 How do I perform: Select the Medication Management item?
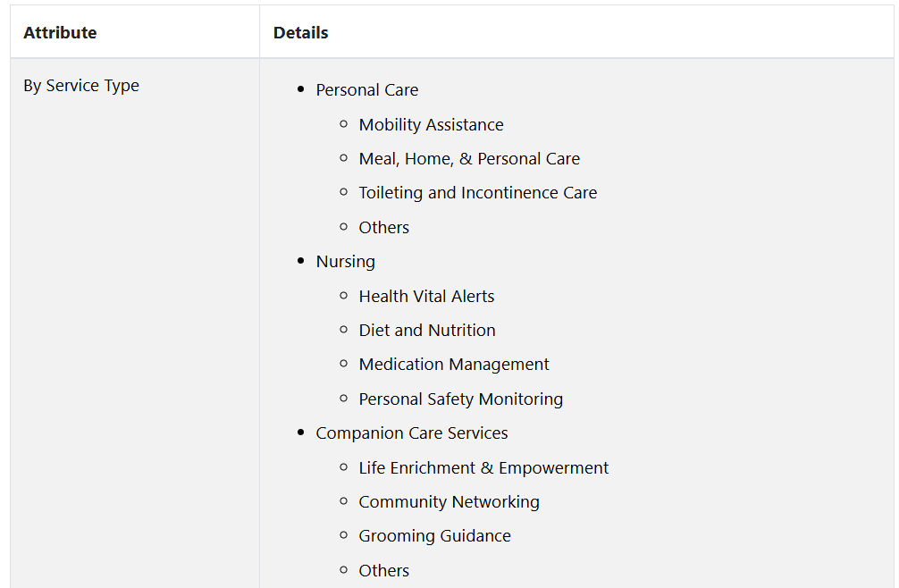(x=453, y=365)
